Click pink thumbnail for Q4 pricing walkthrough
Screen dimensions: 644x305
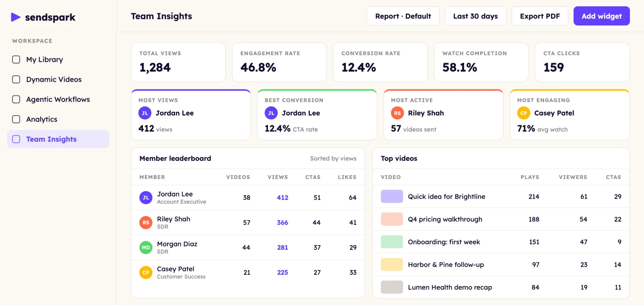(392, 219)
